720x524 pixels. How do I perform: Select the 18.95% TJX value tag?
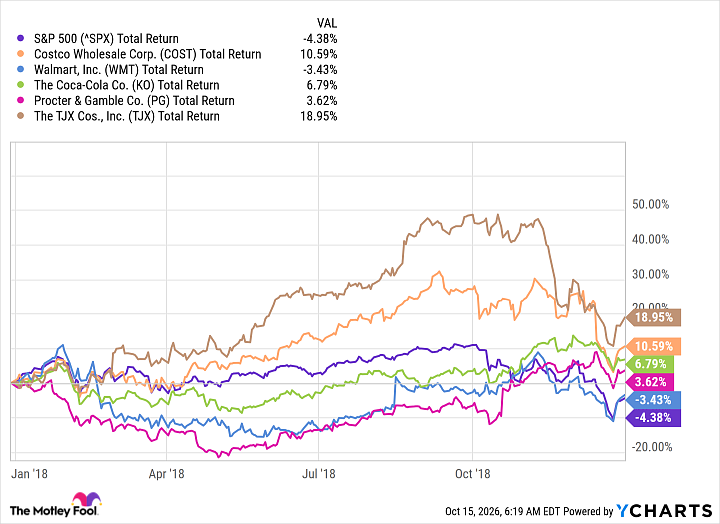tap(653, 317)
